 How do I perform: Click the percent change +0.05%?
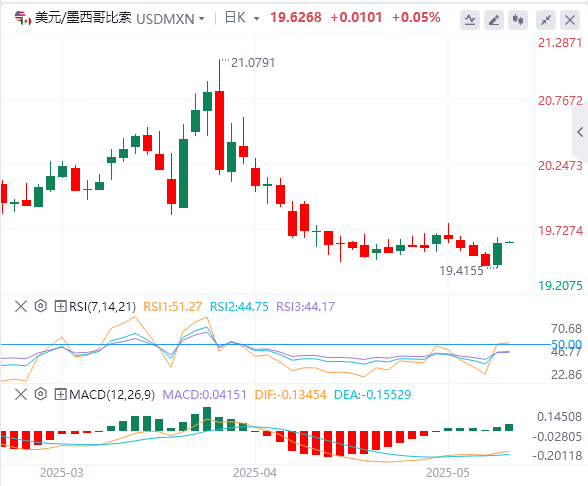pyautogui.click(x=416, y=17)
